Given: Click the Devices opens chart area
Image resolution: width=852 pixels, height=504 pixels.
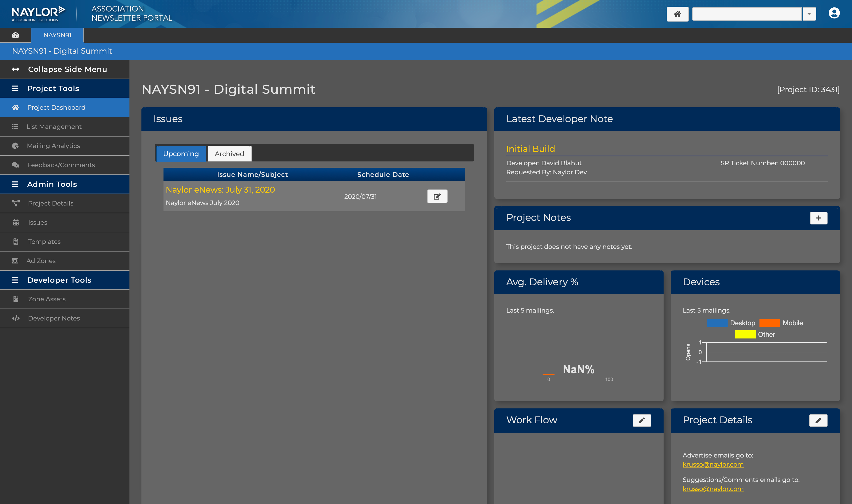Looking at the screenshot, I should (x=766, y=352).
